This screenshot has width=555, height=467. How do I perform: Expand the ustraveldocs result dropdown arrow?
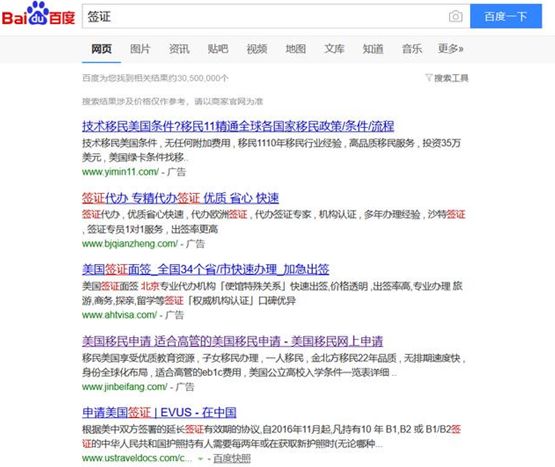[x=200, y=459]
